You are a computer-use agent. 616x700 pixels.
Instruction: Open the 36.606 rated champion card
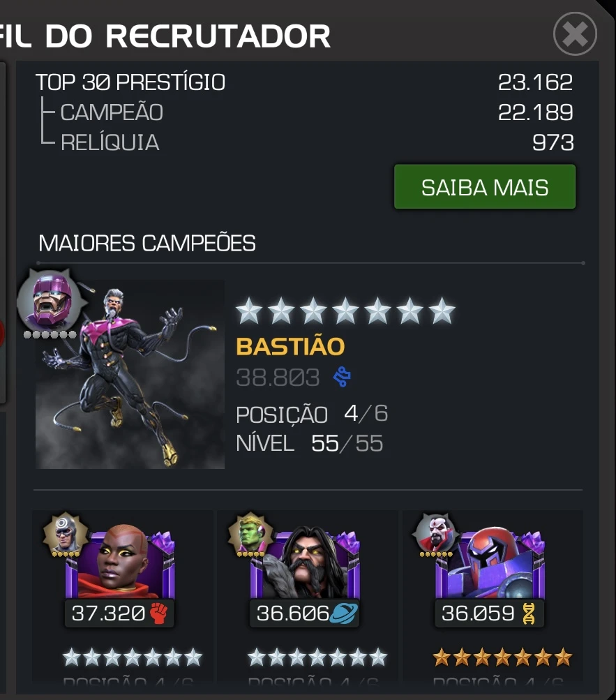[308, 596]
